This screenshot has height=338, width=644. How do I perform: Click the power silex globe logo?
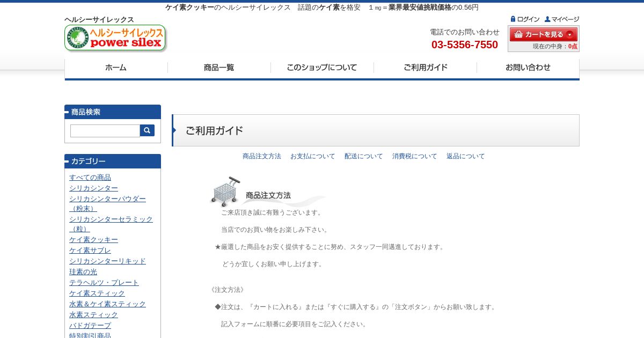click(115, 38)
